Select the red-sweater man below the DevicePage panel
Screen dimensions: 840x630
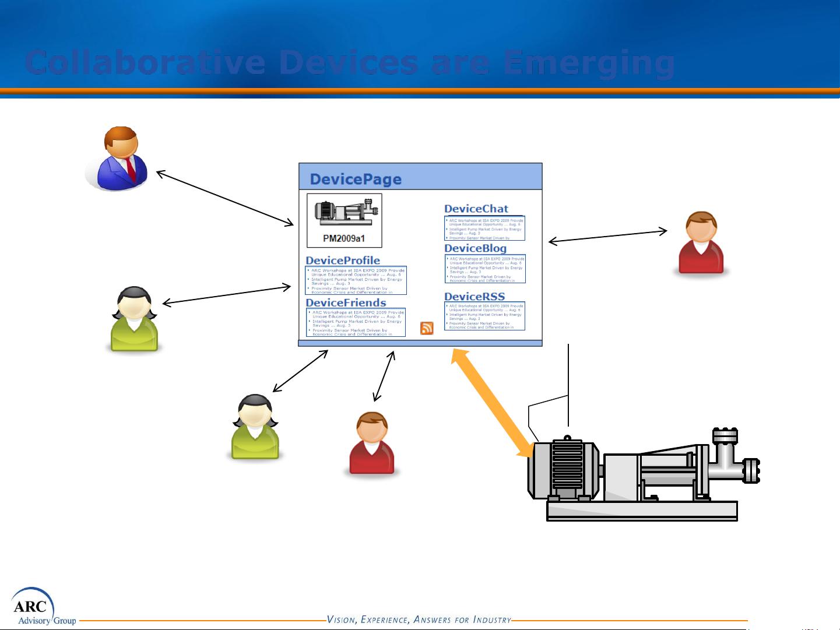tap(372, 444)
